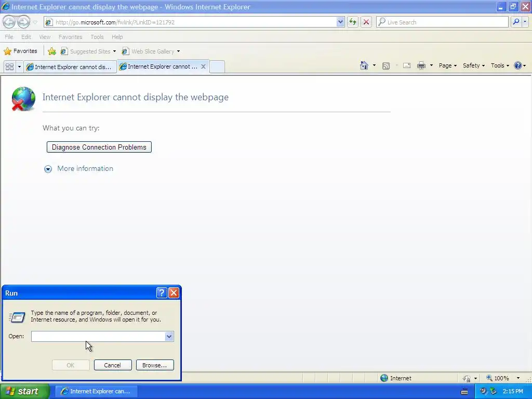This screenshot has height=399, width=532.
Task: Open the Windows start menu
Action: click(x=24, y=391)
